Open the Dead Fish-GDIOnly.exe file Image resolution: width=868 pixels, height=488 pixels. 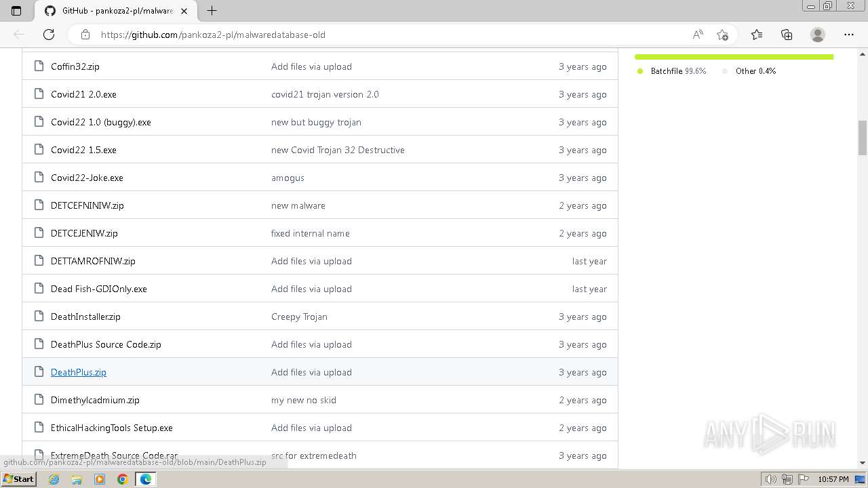click(x=99, y=289)
